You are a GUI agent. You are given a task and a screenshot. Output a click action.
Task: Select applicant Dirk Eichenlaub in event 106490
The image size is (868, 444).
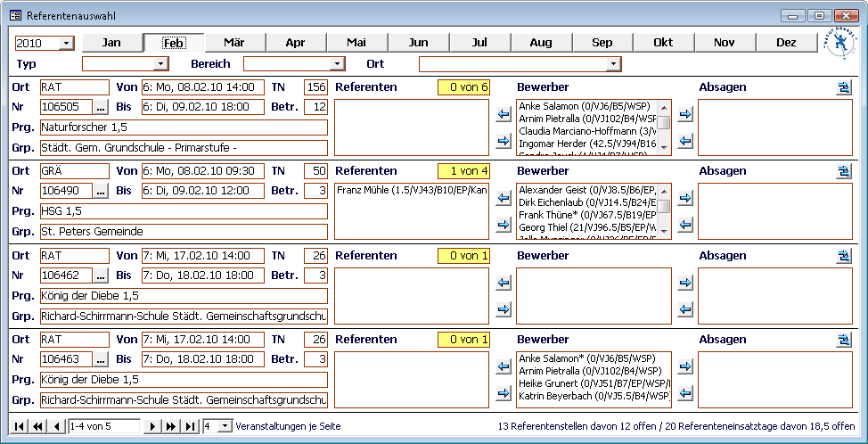click(x=587, y=202)
